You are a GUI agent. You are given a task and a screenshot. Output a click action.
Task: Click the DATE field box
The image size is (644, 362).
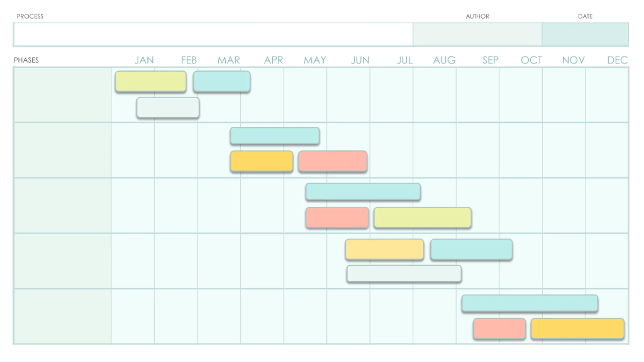tap(585, 34)
